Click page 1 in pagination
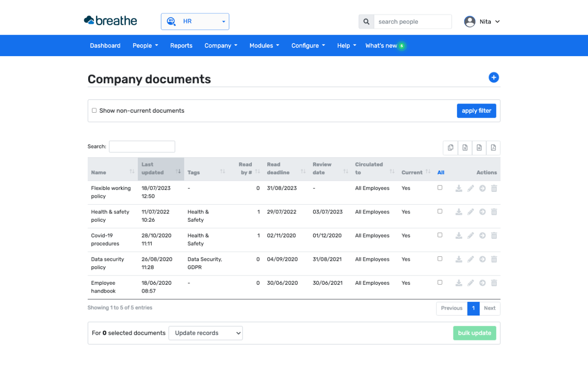The height and width of the screenshot is (368, 588). click(473, 308)
